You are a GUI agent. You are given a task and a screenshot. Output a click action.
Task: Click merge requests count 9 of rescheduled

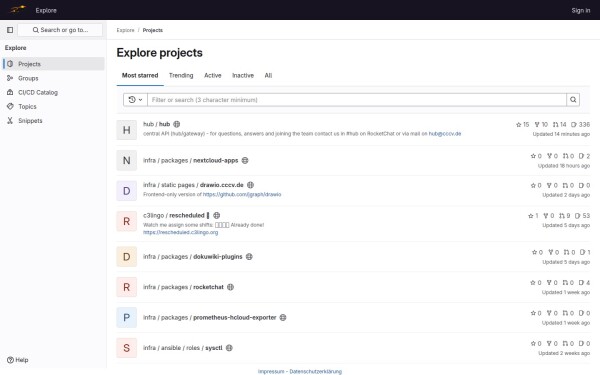coord(564,216)
